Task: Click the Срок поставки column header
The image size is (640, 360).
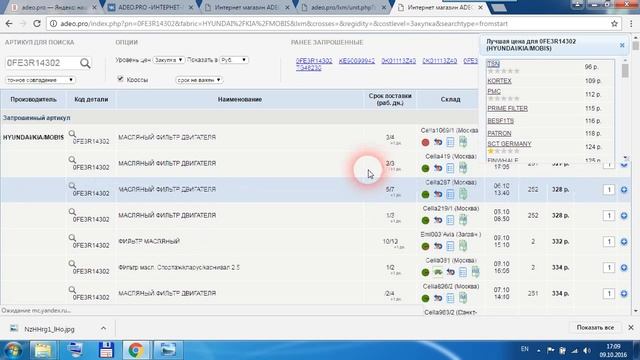Action: point(390,99)
